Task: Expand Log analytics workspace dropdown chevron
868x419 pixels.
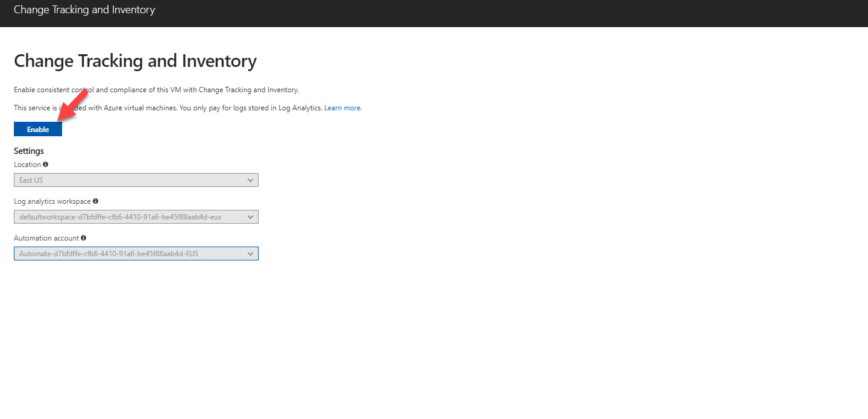Action: pos(251,217)
